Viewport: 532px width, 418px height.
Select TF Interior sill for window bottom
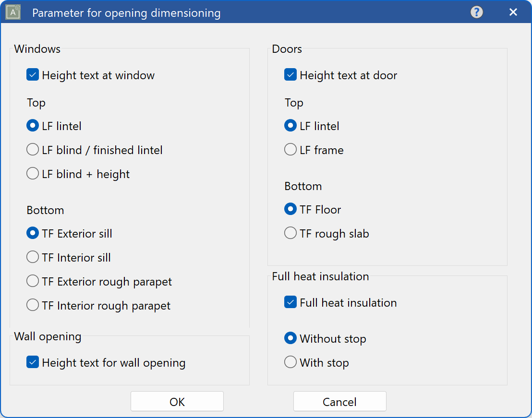32,257
